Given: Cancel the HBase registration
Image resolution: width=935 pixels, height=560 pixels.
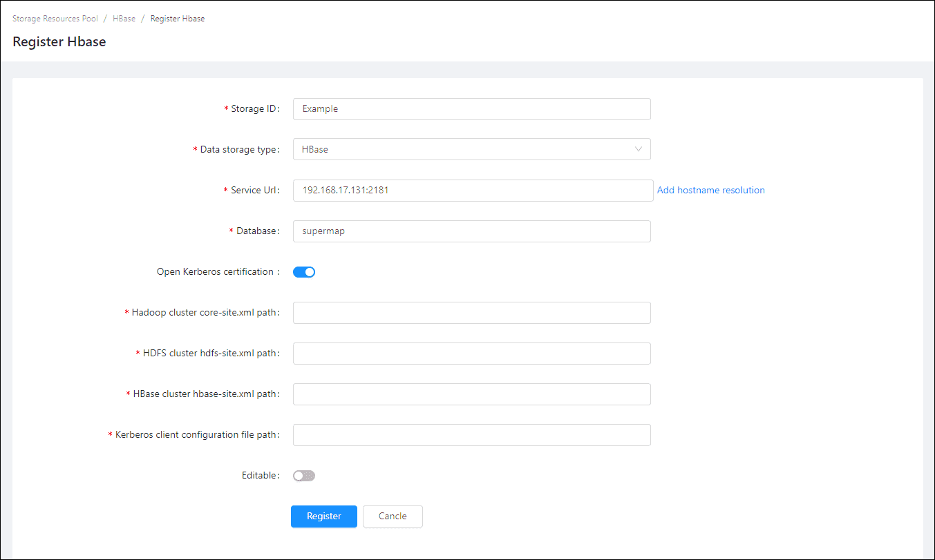Looking at the screenshot, I should pyautogui.click(x=393, y=516).
